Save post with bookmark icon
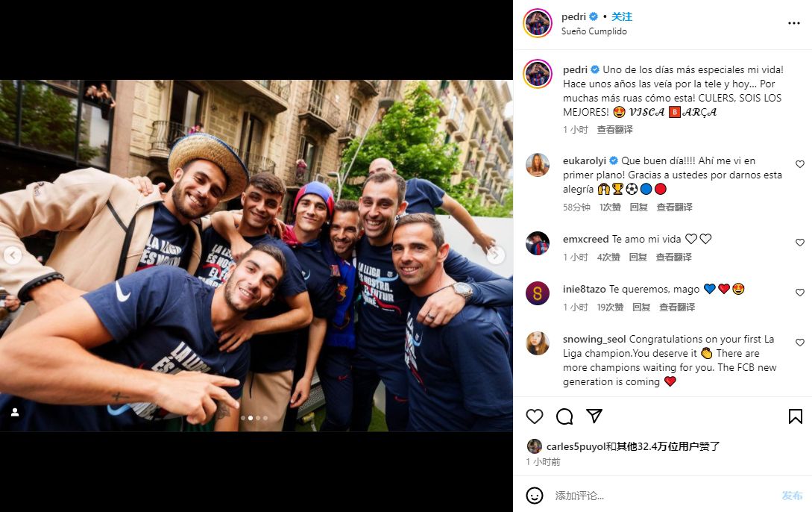812x512 pixels. (x=796, y=416)
